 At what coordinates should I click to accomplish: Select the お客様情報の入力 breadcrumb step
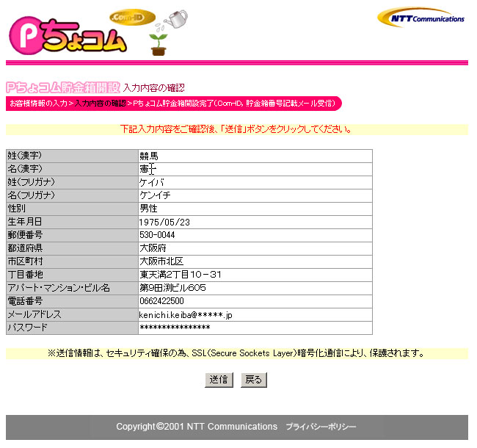[x=38, y=104]
